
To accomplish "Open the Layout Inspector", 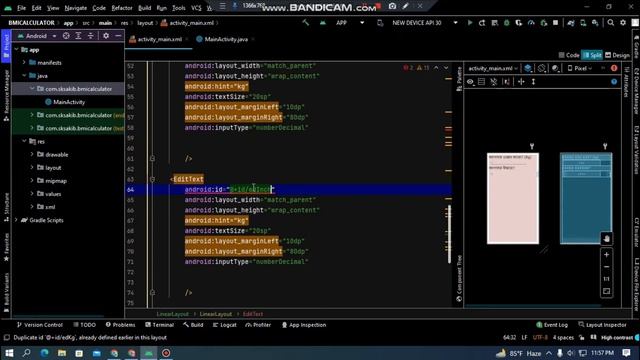I will (602, 325).
